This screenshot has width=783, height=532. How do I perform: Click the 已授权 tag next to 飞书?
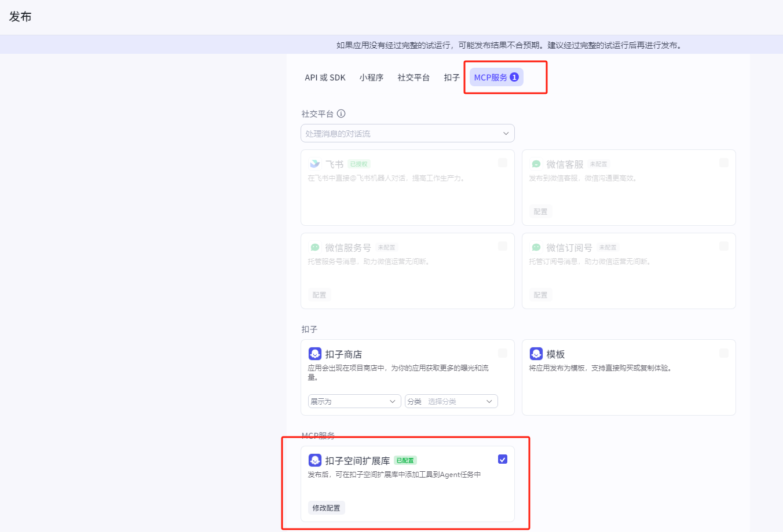(359, 164)
